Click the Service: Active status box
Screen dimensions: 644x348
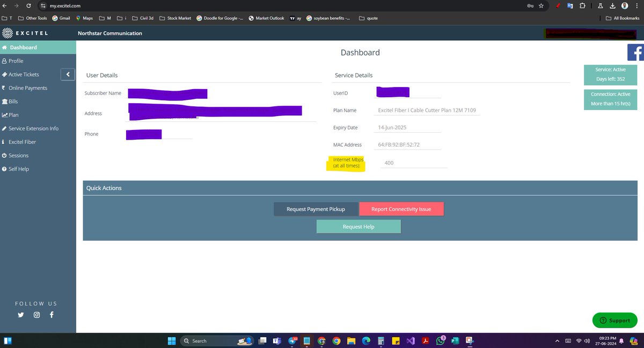tap(611, 75)
